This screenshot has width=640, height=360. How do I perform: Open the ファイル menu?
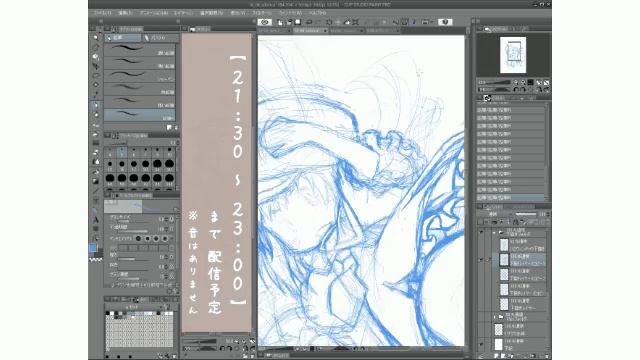[x=102, y=13]
